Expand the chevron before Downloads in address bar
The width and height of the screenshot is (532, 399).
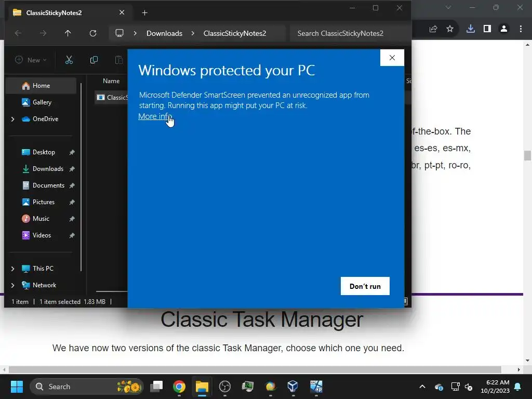click(135, 33)
